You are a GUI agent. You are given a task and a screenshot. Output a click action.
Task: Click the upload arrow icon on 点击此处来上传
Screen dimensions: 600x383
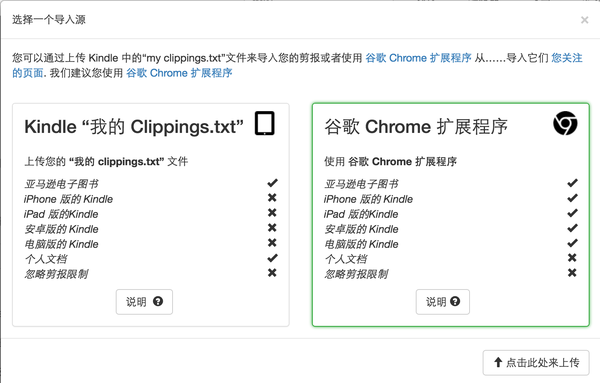pyautogui.click(x=498, y=362)
